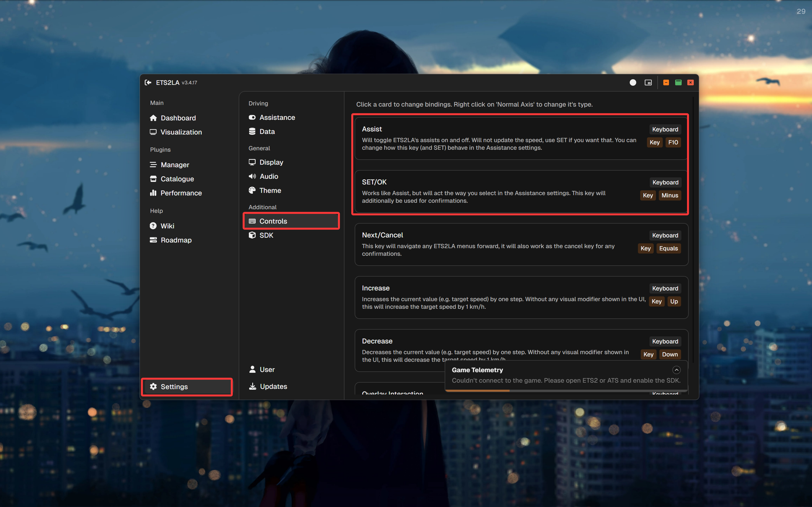Click the User person icon
Viewport: 812px width, 507px height.
(x=253, y=369)
